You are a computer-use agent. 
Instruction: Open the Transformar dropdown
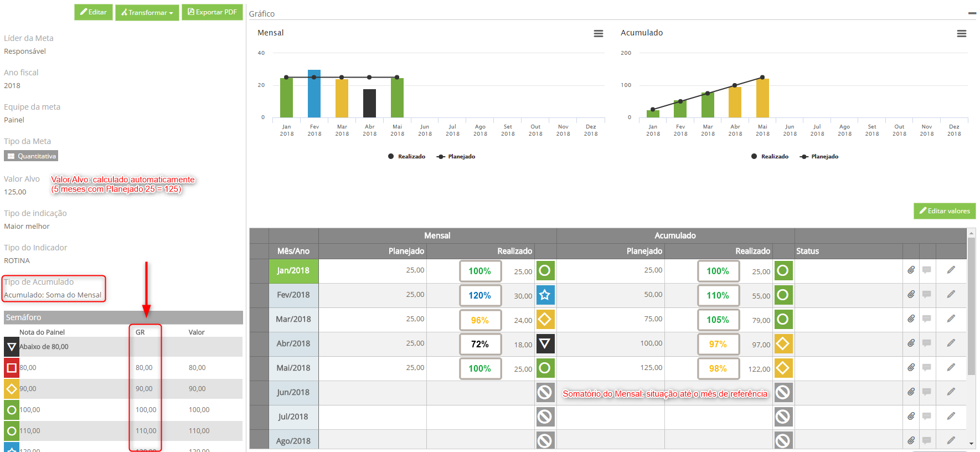click(x=147, y=12)
